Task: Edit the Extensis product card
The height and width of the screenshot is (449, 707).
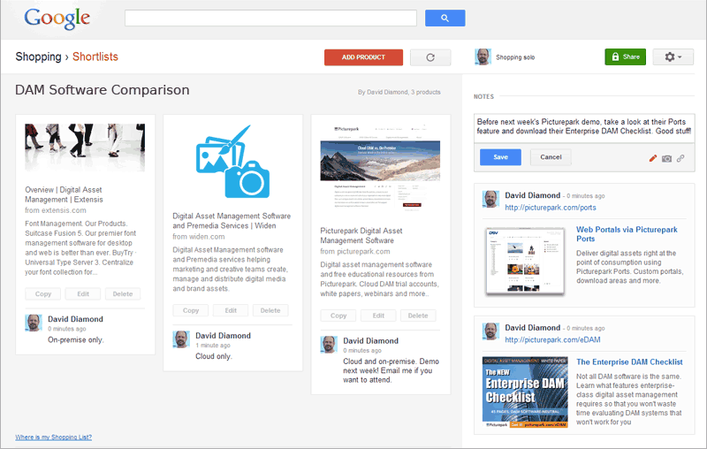Action: tap(83, 294)
